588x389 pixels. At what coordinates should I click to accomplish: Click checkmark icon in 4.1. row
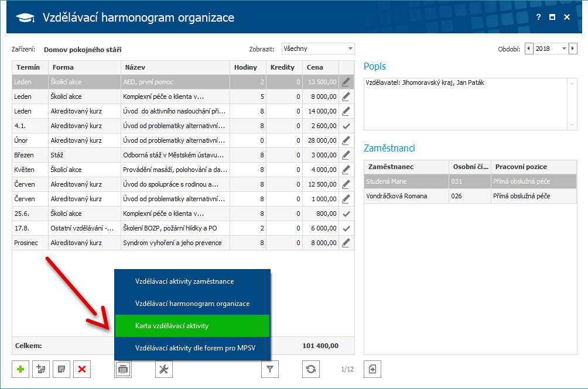[346, 126]
